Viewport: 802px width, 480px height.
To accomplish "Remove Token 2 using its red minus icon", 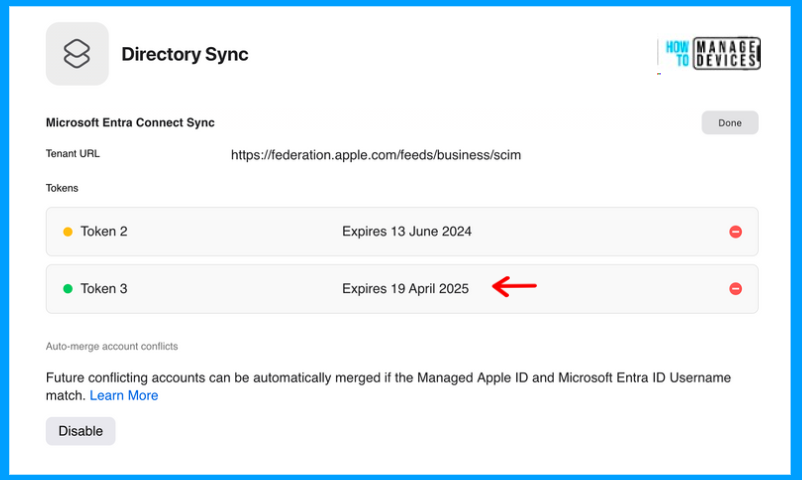I will click(735, 232).
